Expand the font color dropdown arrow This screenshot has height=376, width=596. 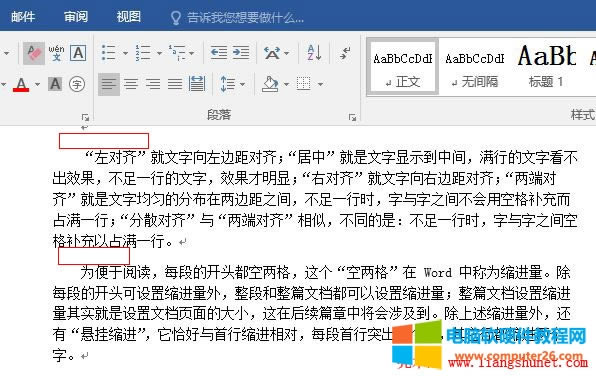click(37, 84)
